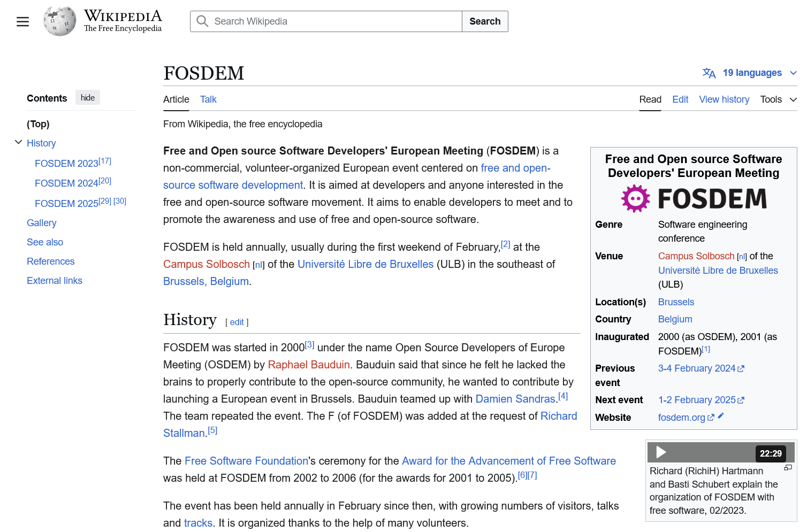
Task: Click external link icon after 3-4 February 2024
Action: (x=741, y=369)
